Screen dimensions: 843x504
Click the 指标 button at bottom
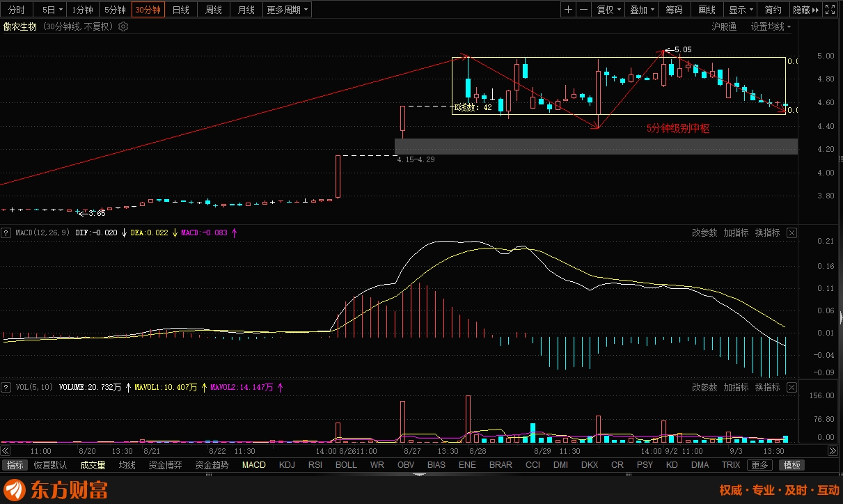(x=15, y=465)
